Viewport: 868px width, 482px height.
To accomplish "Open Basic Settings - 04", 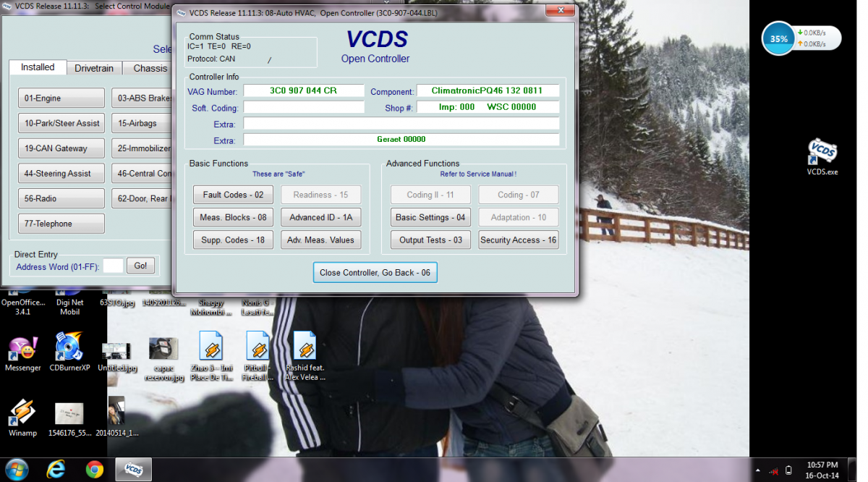I will click(430, 217).
